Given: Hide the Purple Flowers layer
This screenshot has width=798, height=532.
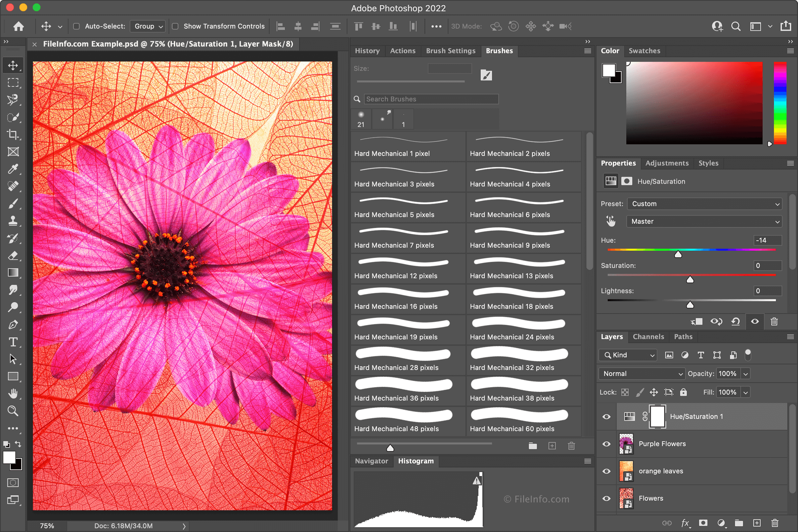Looking at the screenshot, I should [606, 444].
